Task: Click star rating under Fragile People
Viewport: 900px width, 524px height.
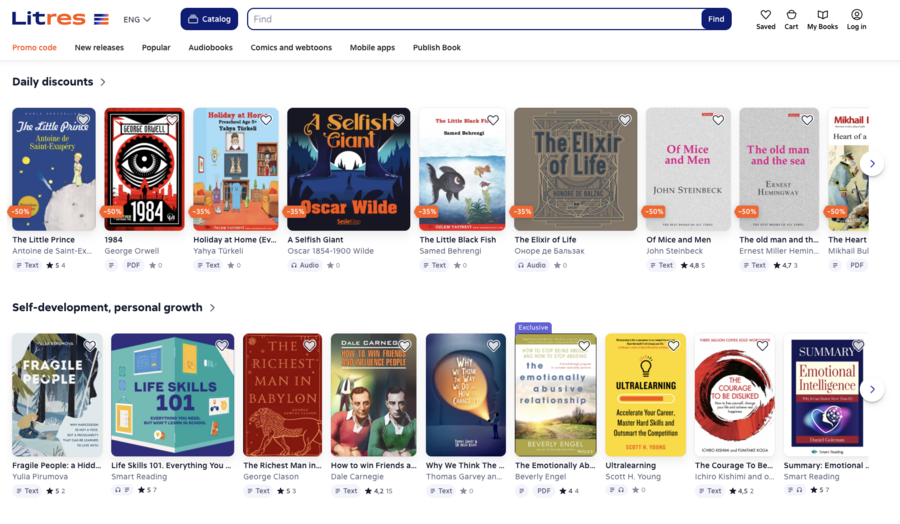Action: click(x=56, y=491)
